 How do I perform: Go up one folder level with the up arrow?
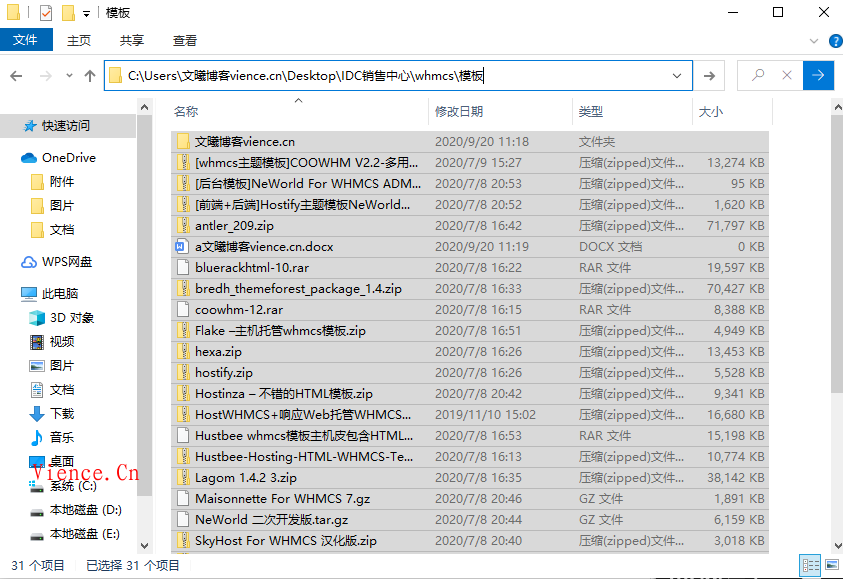[x=90, y=76]
